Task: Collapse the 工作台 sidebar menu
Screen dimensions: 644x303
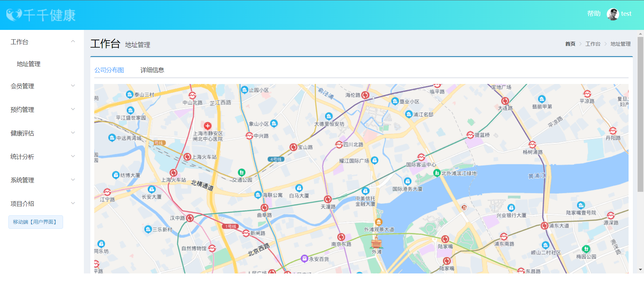Action: [42, 42]
